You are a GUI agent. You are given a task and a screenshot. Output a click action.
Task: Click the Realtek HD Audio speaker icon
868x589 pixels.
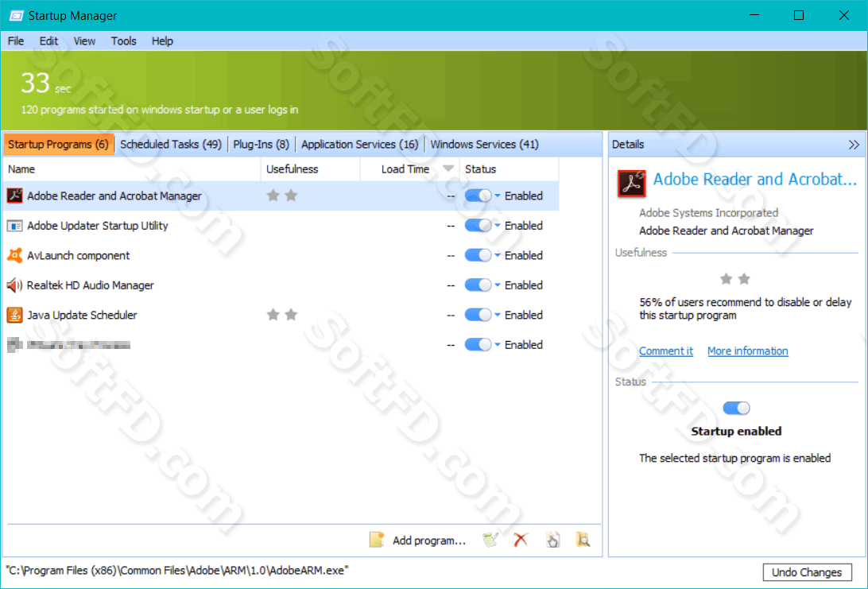[14, 285]
